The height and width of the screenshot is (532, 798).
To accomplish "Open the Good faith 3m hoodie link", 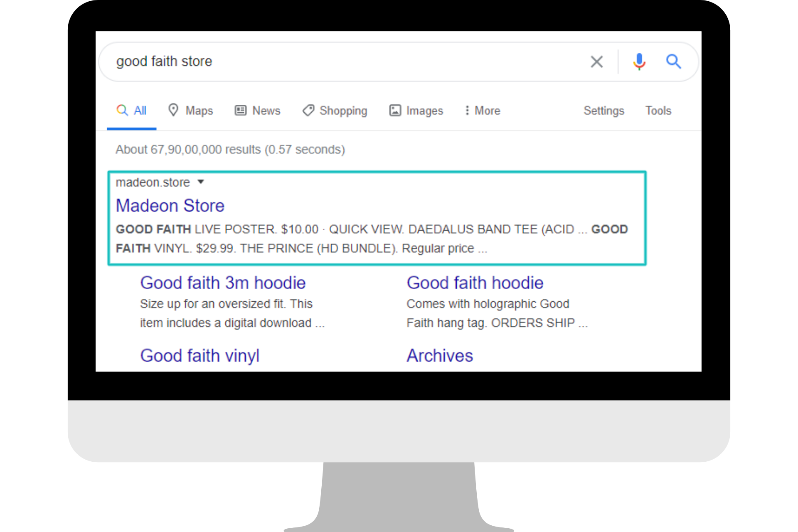I will point(223,283).
